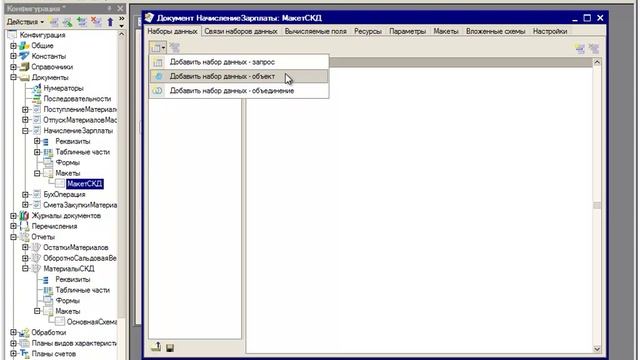Open the Ресурсы tab
The height and width of the screenshot is (360, 640).
(x=368, y=31)
